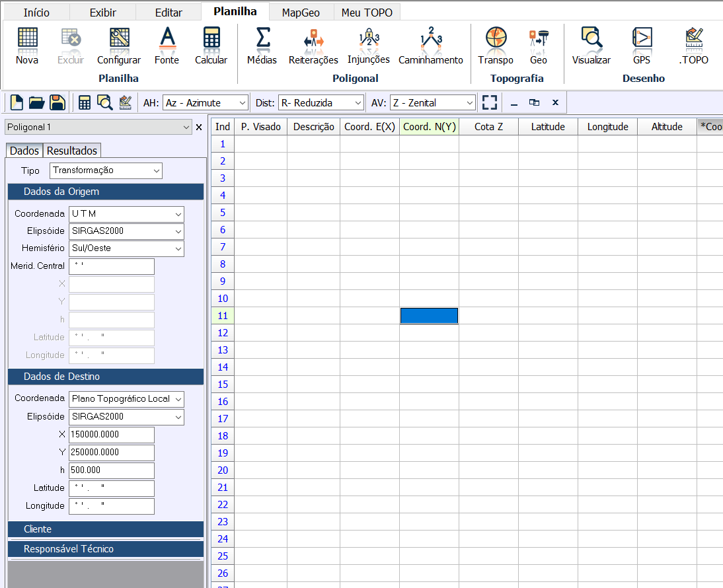Expand the AH Azimute dropdown

[x=205, y=103]
